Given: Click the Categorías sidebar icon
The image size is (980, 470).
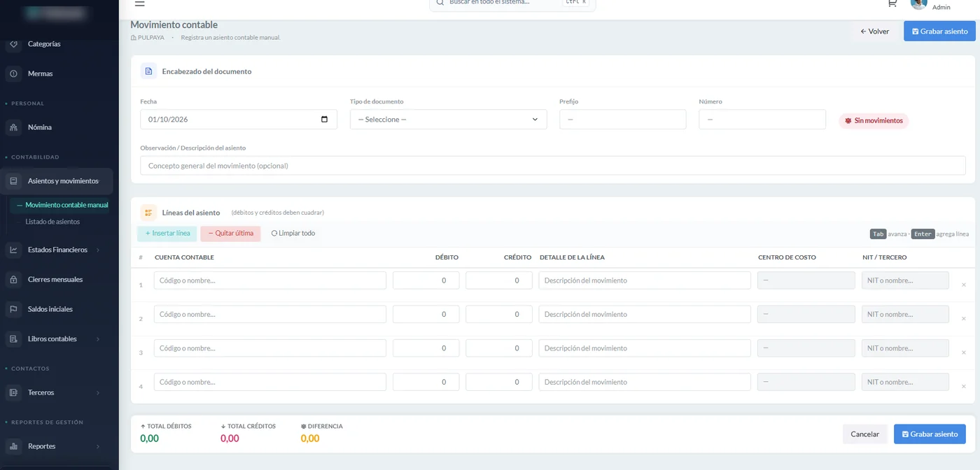Looking at the screenshot, I should coord(13,44).
